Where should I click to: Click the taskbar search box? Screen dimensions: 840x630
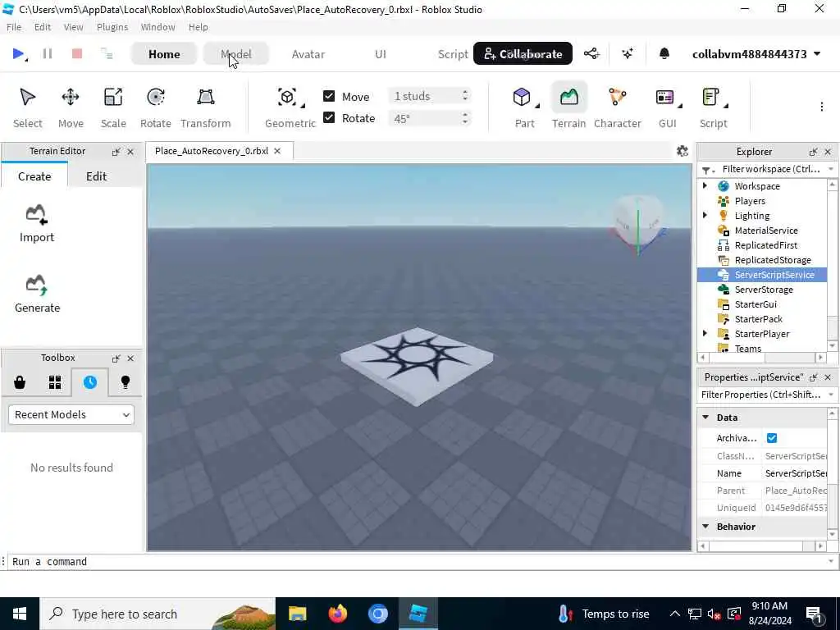coord(157,614)
